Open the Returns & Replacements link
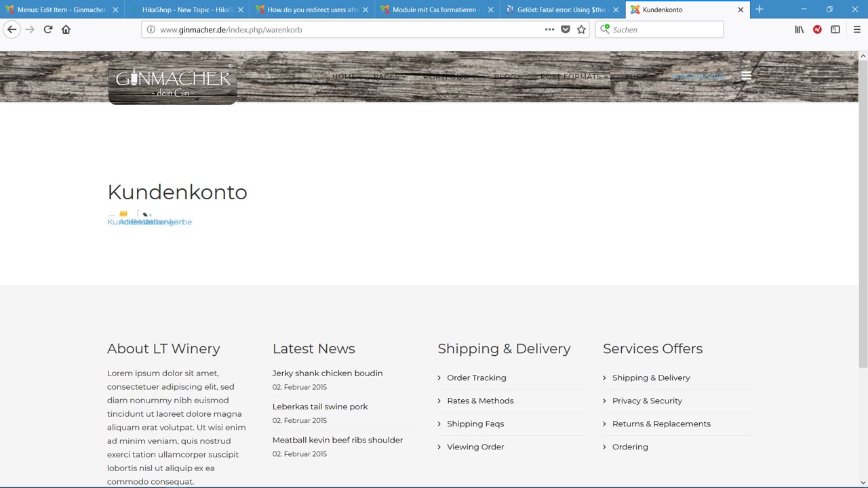 pos(661,424)
